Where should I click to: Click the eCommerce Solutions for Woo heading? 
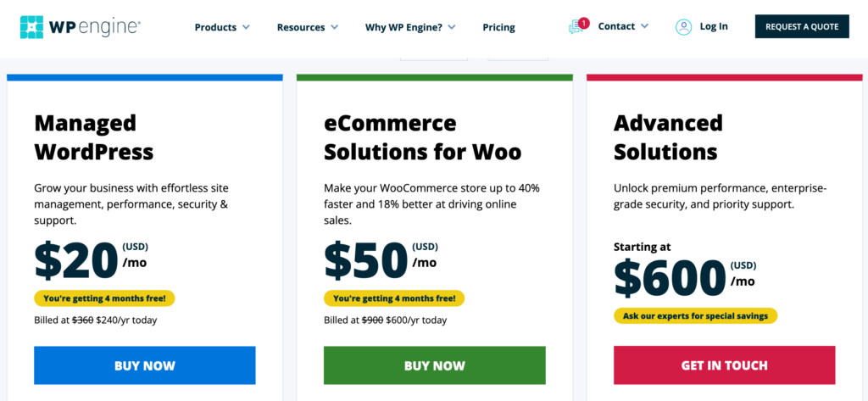pyautogui.click(x=422, y=137)
